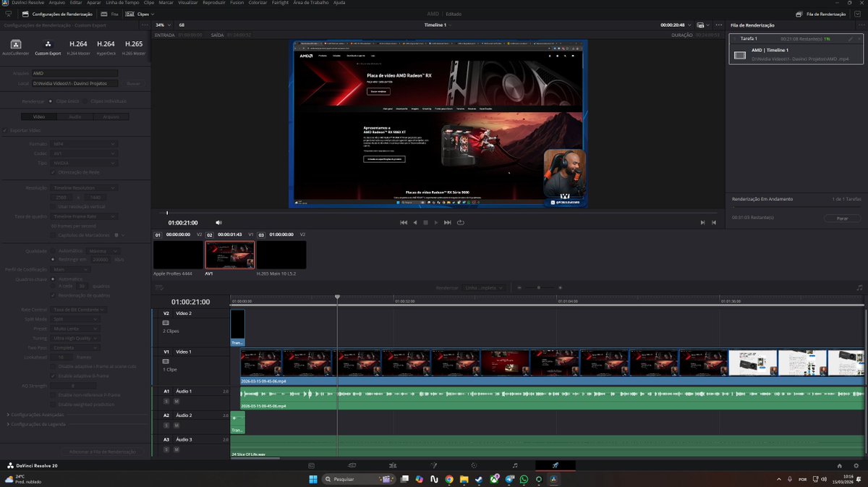868x487 pixels.
Task: Switch to the Áudio settings tab
Action: tap(75, 116)
